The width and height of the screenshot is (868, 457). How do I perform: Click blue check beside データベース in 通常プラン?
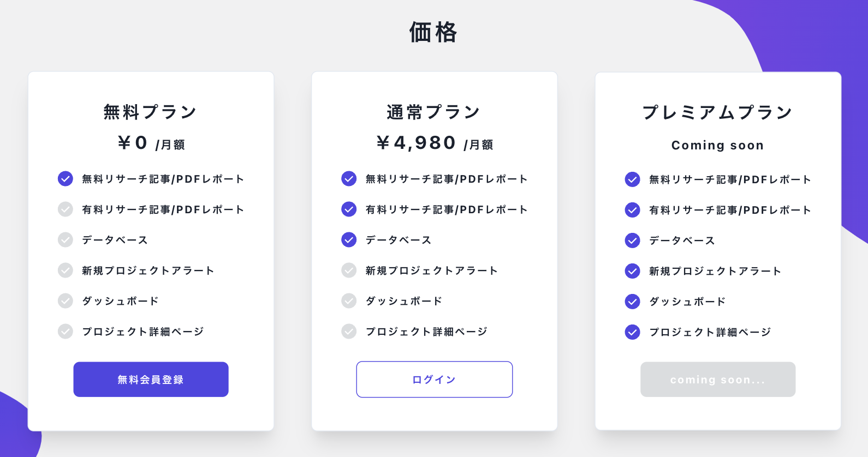tap(349, 240)
